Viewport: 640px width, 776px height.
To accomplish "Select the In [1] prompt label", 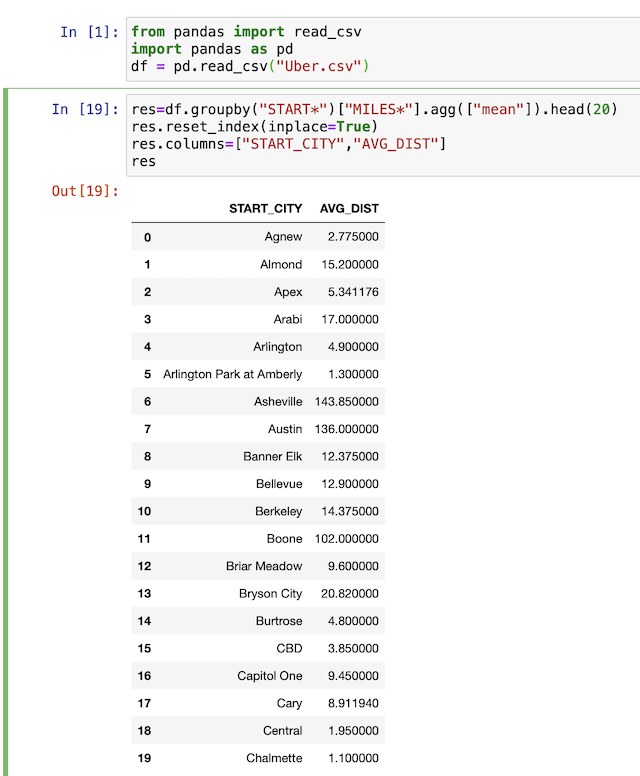I will click(89, 32).
